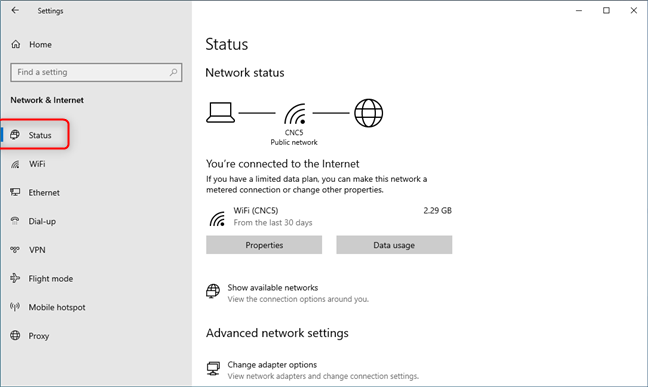Select the 'Advanced network settings' heading
This screenshot has width=648, height=387.
[x=277, y=333]
